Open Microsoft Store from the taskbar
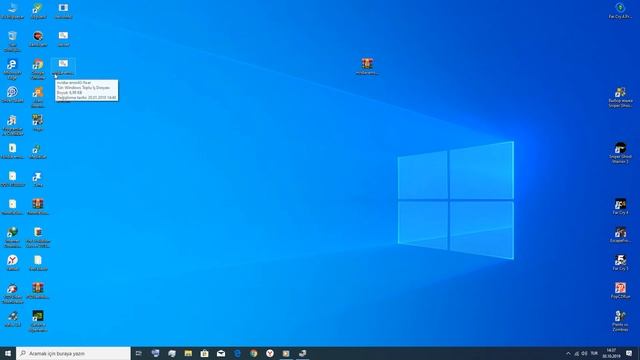Screen dimensions: 640x360 204,353
